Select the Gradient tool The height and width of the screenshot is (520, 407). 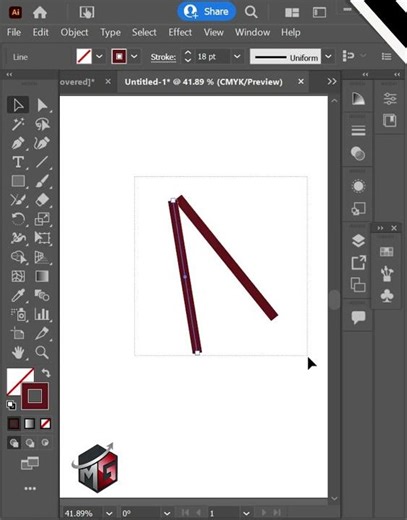coord(42,276)
